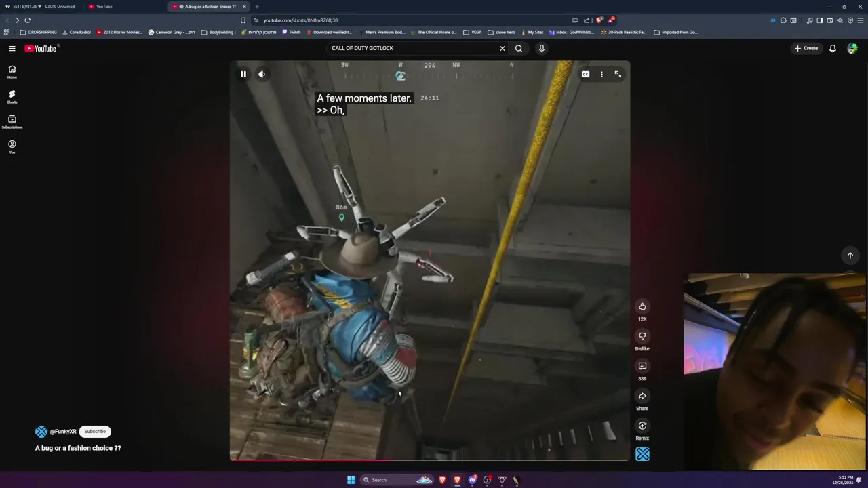Open the VEGA bookmarks folder

473,32
